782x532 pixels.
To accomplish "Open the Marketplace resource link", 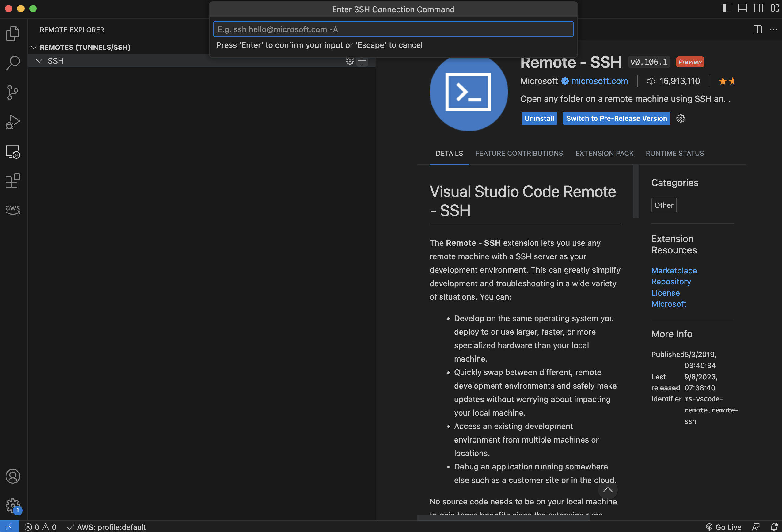I will tap(674, 270).
